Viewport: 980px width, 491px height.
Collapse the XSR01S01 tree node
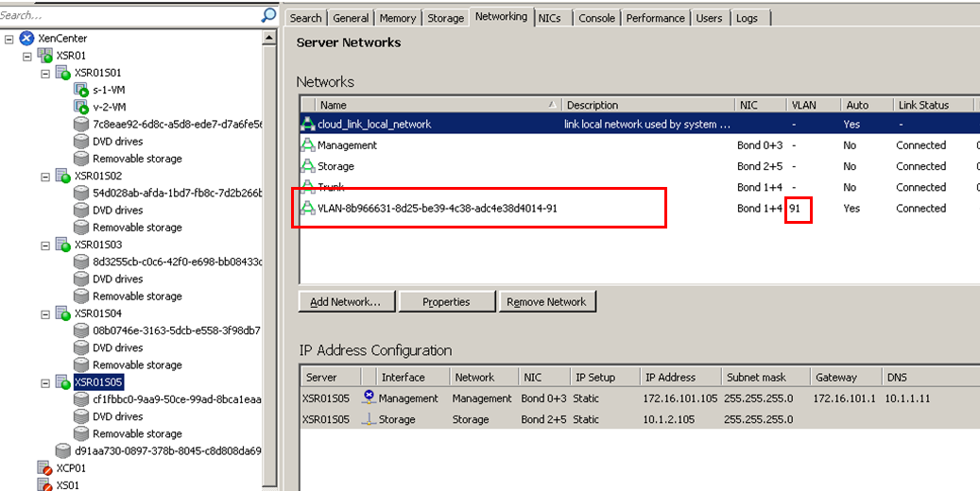tap(45, 73)
